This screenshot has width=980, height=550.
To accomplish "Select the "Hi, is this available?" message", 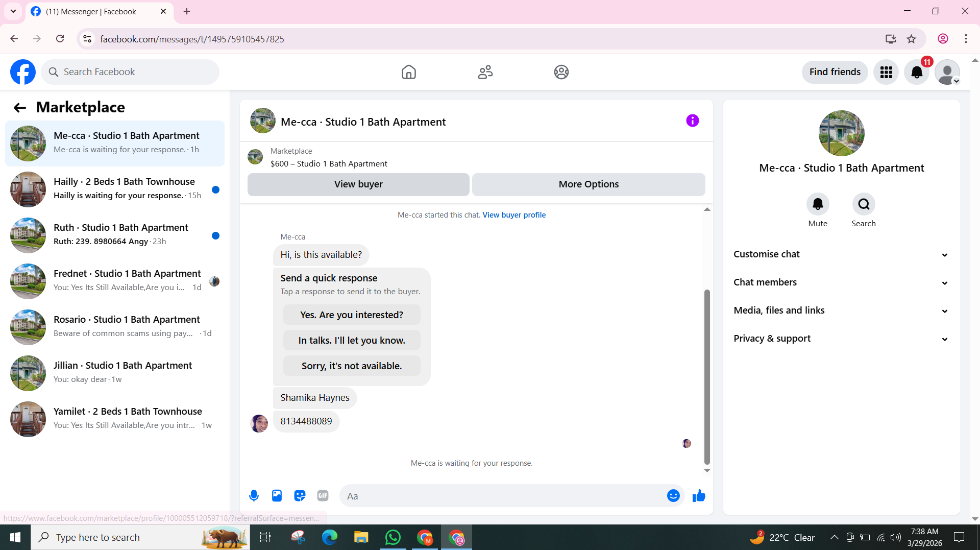I will coord(321,255).
